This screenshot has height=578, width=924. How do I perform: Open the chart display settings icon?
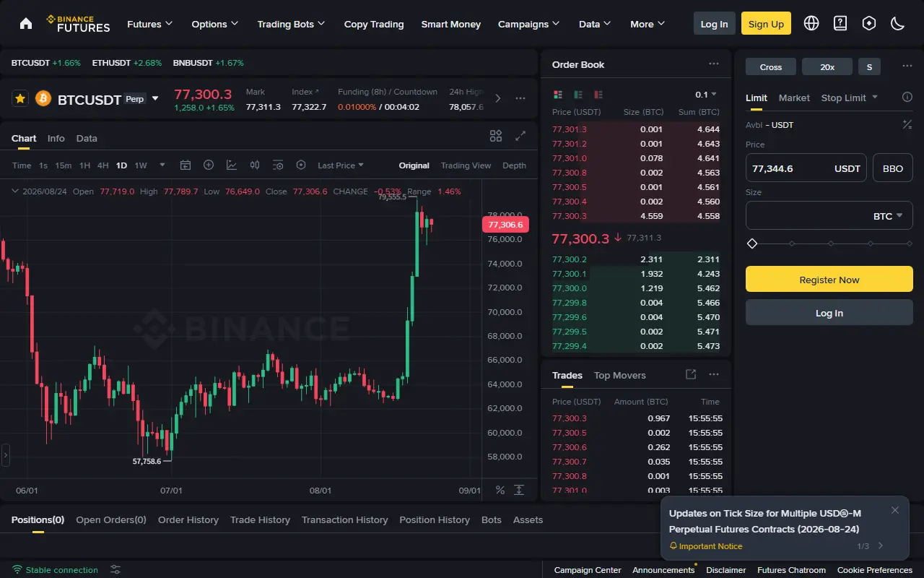coord(278,165)
